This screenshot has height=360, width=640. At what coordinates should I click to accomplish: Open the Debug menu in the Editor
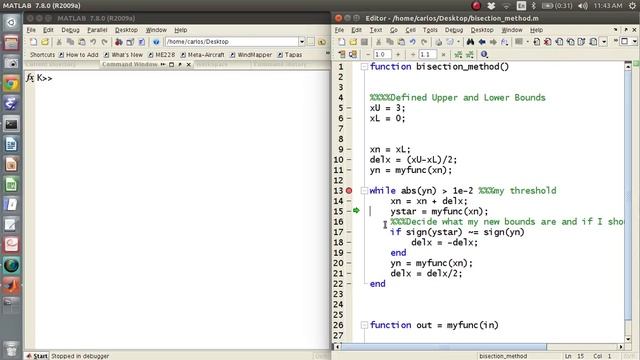click(x=453, y=30)
